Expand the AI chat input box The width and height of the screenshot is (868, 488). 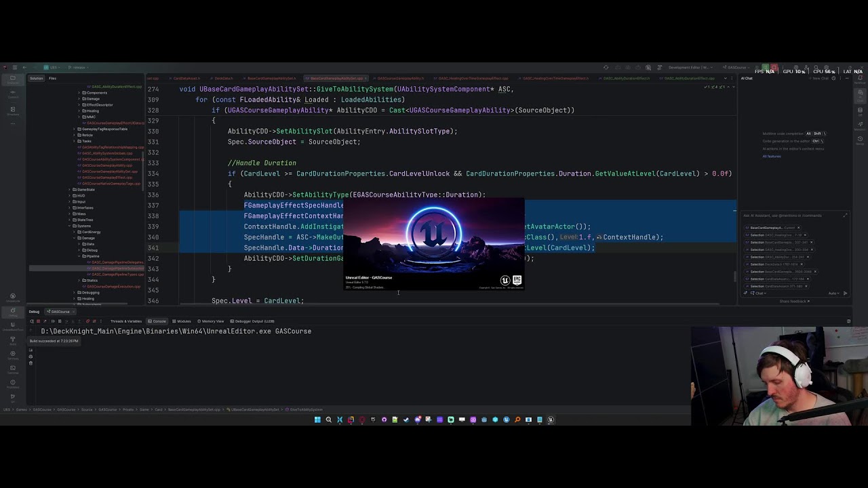[x=846, y=216]
